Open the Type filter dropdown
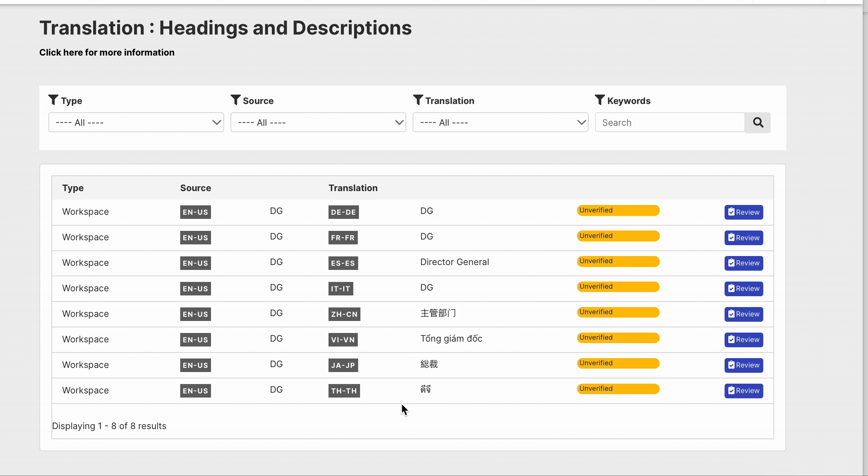 tap(136, 122)
